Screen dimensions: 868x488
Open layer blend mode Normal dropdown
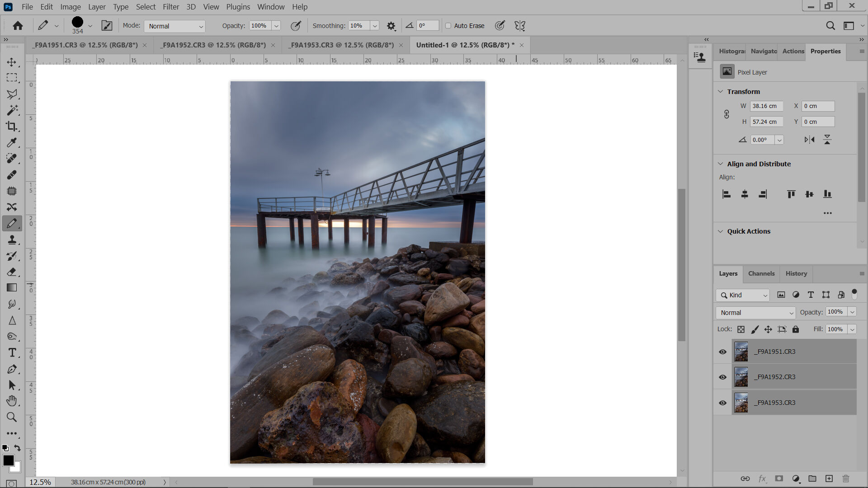(755, 313)
